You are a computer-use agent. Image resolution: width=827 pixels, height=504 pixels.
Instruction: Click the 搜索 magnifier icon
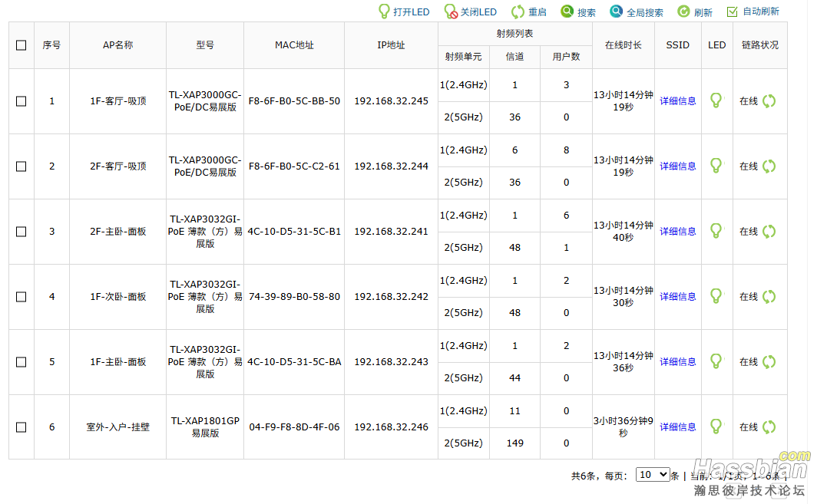[x=567, y=11]
